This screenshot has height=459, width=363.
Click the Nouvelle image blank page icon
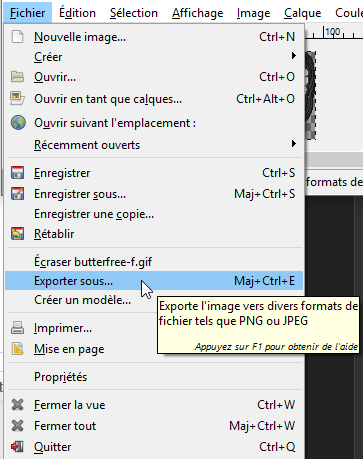17,37
